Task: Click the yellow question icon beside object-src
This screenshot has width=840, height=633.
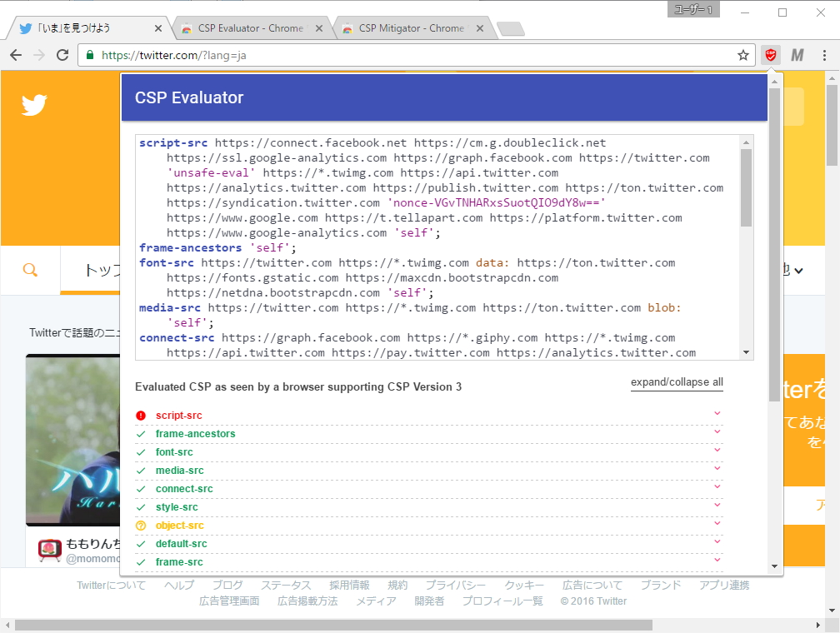Action: click(x=141, y=526)
